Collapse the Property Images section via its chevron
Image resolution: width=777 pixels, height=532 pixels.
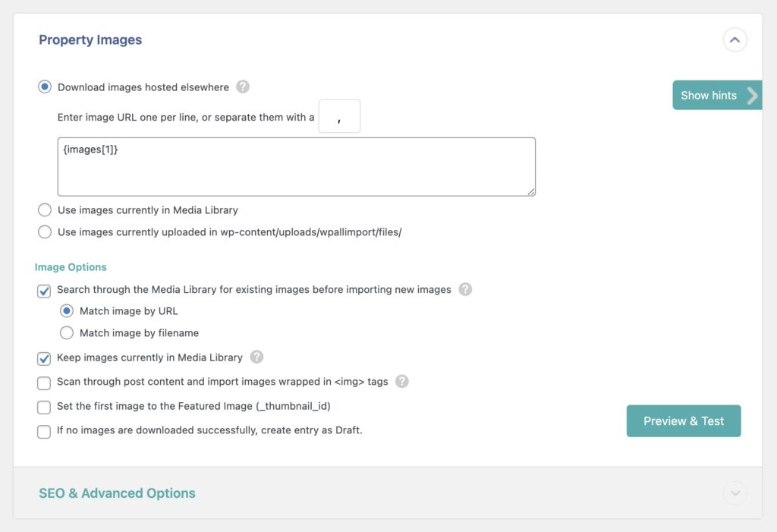tap(734, 39)
